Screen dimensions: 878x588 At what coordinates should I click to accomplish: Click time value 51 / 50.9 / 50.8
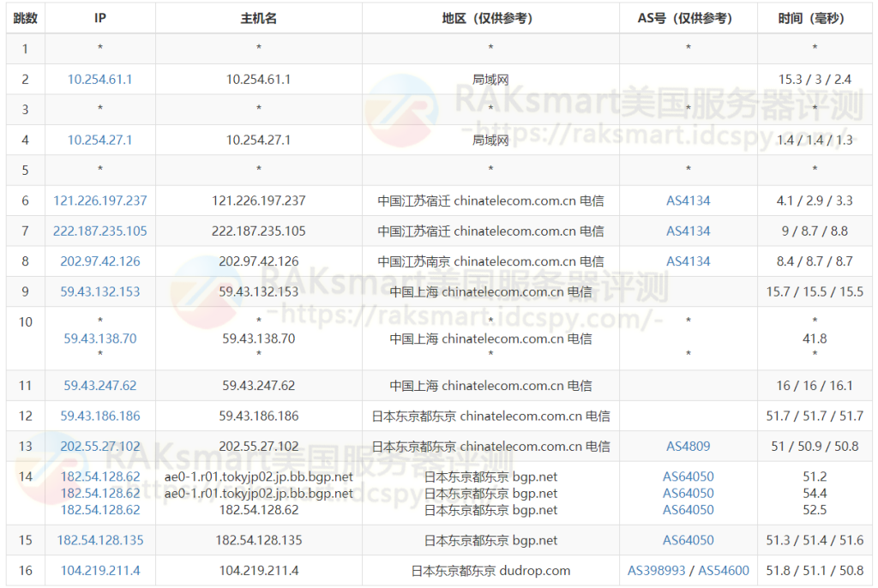[x=815, y=446]
